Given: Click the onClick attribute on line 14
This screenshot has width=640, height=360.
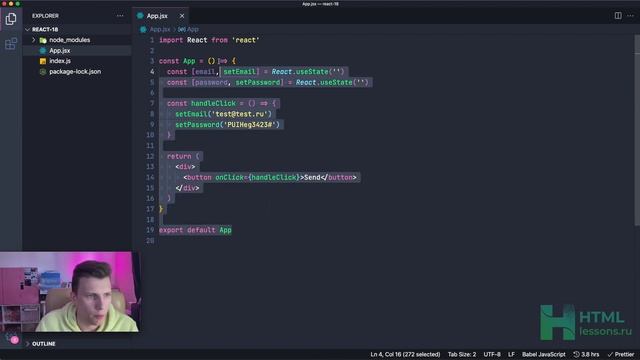Looking at the screenshot, I should [x=229, y=178].
